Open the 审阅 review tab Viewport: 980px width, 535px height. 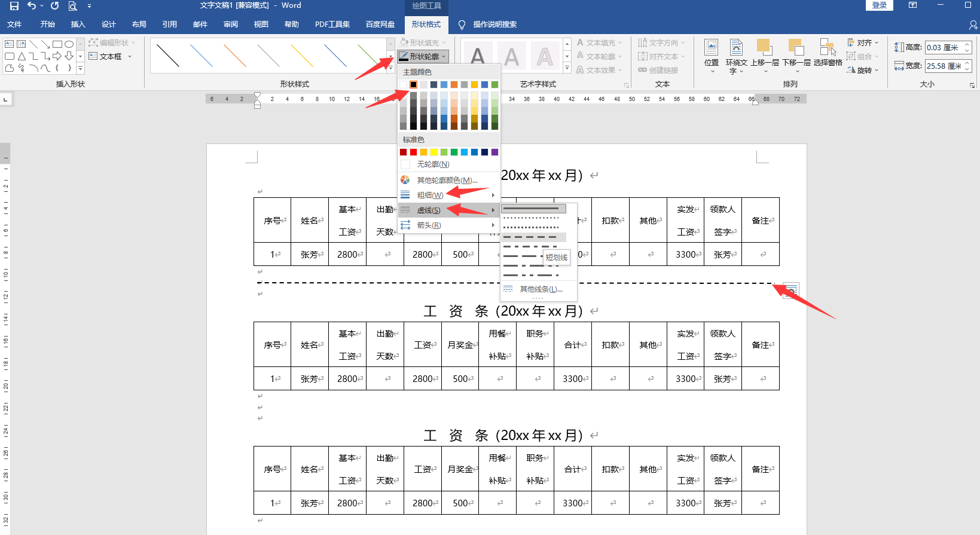click(231, 25)
